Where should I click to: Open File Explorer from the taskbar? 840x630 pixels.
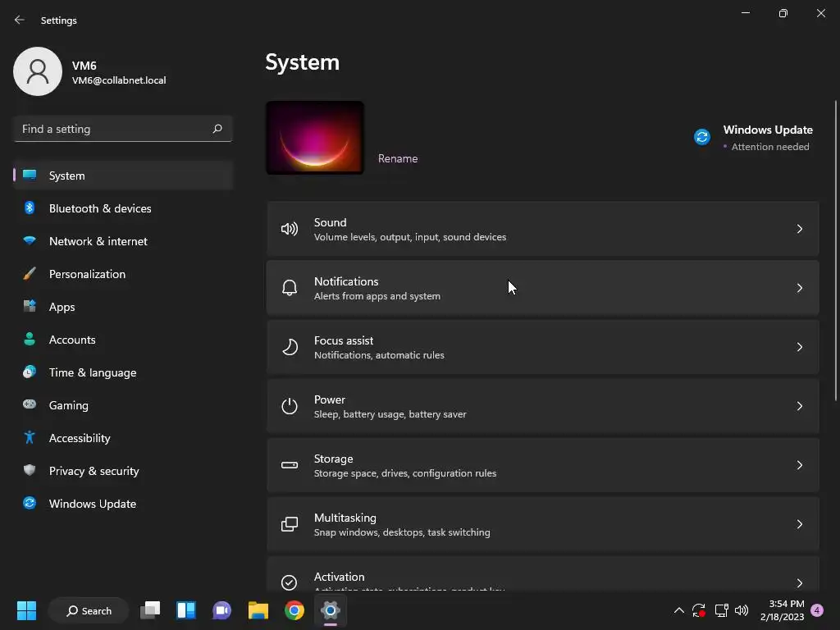point(258,610)
